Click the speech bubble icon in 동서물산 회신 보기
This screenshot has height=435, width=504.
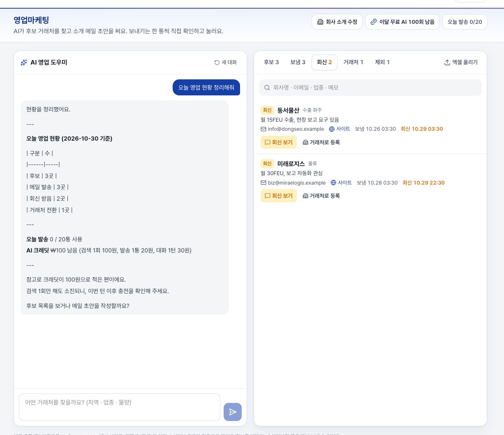(267, 142)
